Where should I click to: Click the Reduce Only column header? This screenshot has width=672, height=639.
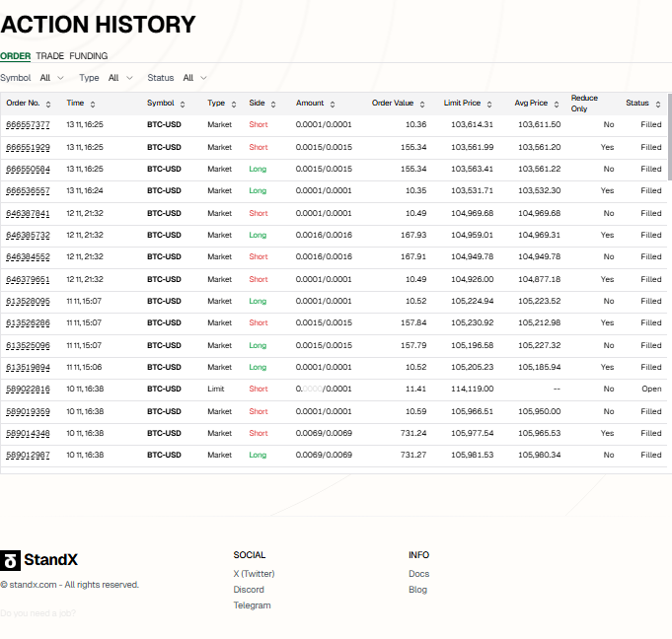(584, 104)
